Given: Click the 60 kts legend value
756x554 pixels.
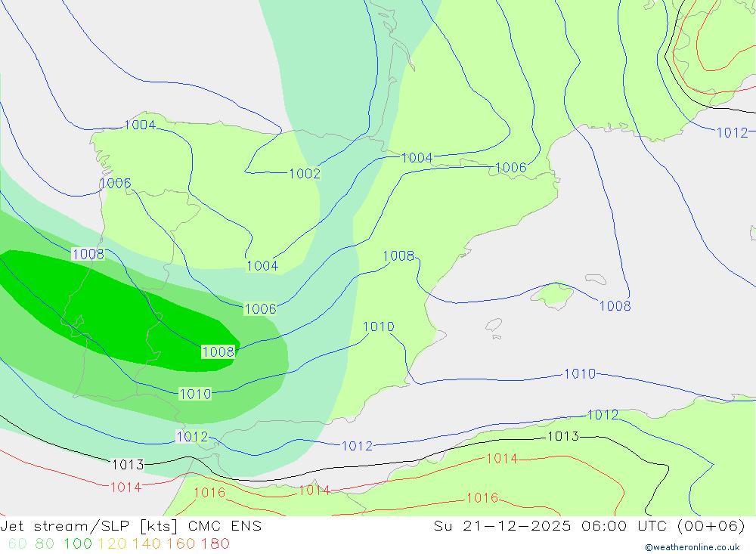Looking at the screenshot, I should point(17,543).
